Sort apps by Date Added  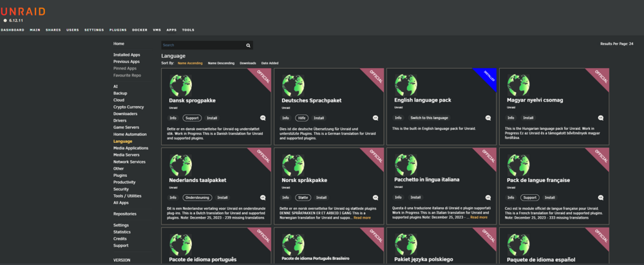click(270, 63)
